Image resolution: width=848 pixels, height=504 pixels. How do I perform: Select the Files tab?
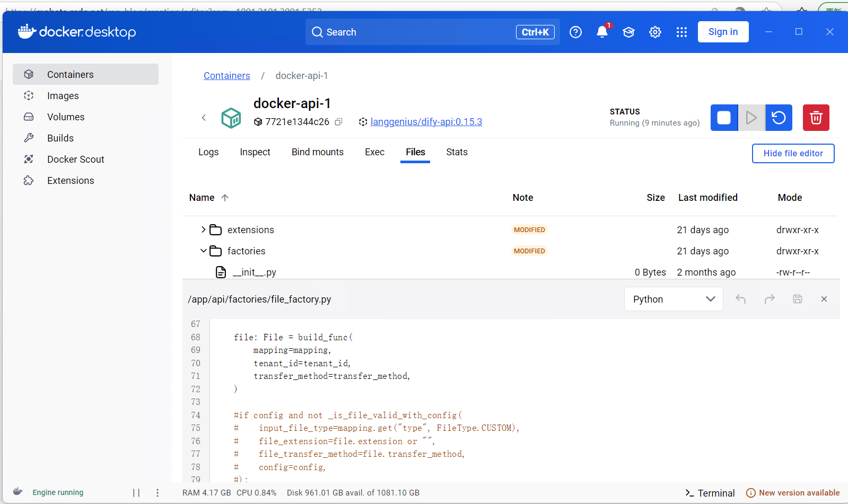click(x=415, y=152)
